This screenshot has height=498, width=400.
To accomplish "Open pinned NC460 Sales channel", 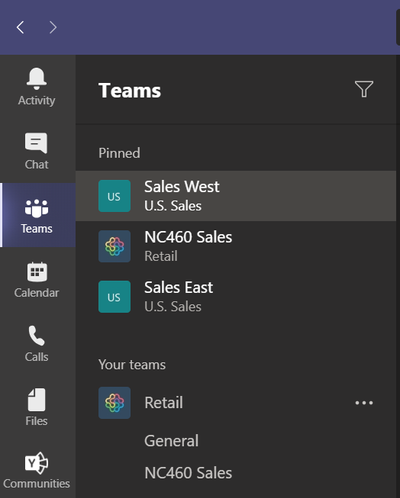I will coord(236,246).
